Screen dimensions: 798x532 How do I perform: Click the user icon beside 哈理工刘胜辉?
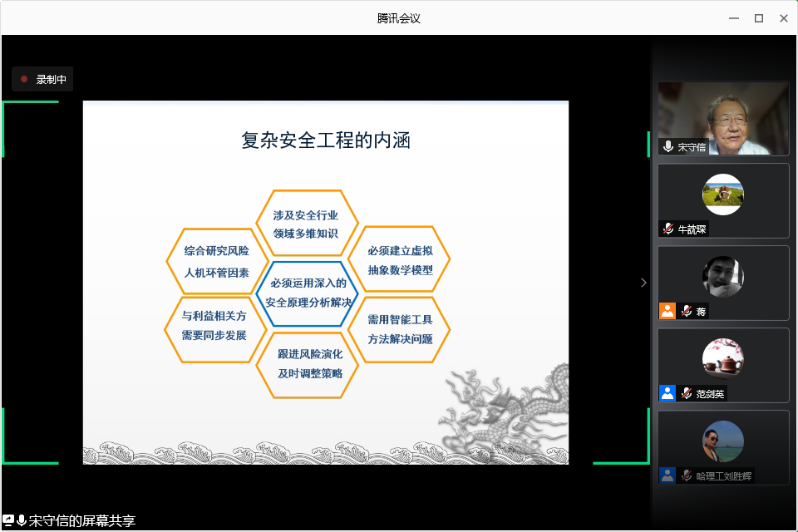click(667, 475)
